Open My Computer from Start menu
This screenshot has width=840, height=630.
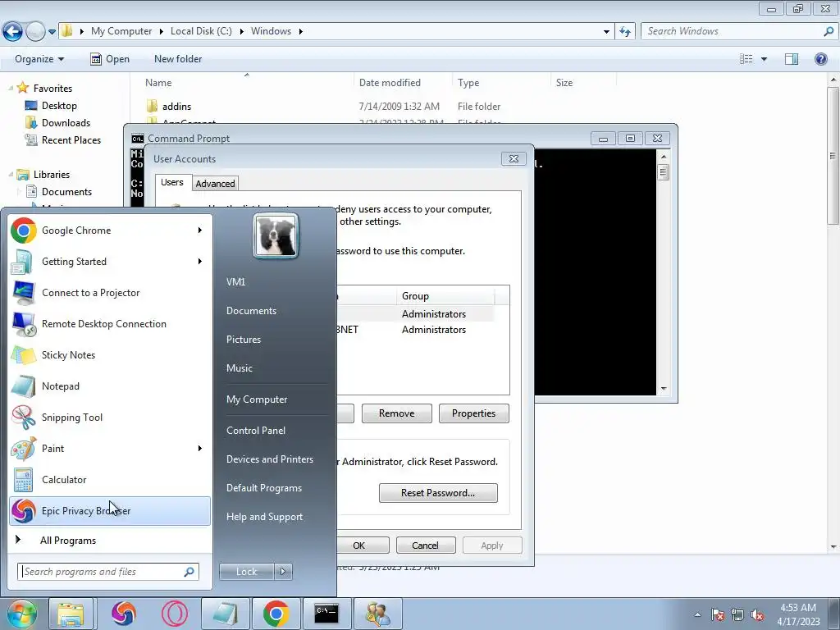pyautogui.click(x=257, y=399)
